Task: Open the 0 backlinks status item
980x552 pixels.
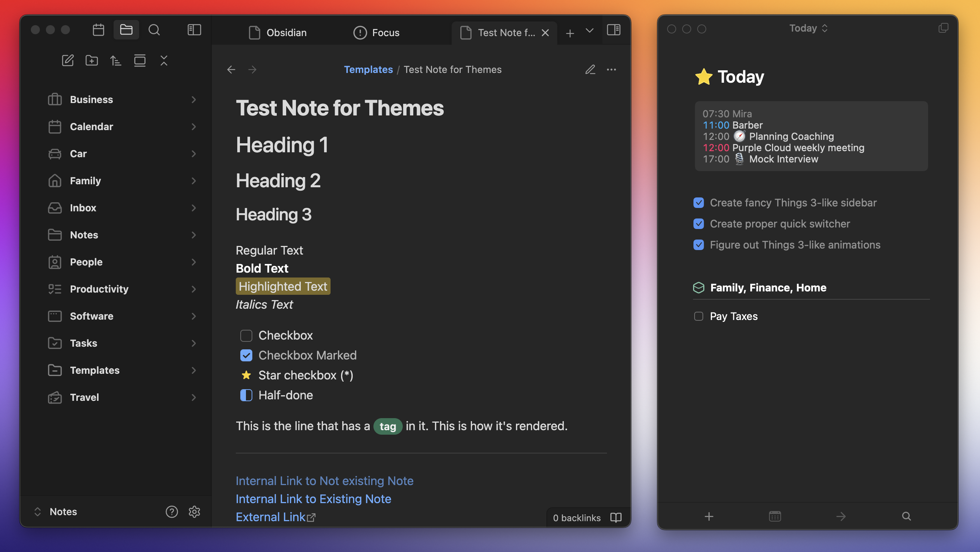Action: (576, 518)
